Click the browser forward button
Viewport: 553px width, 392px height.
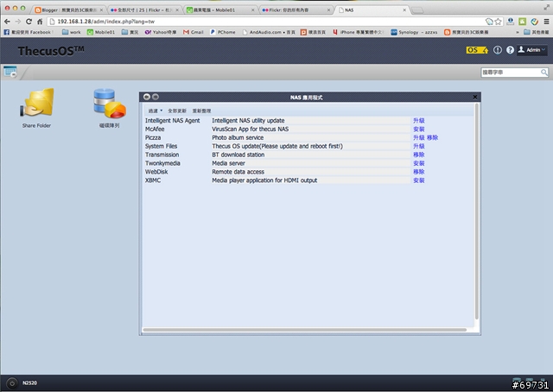[18, 22]
